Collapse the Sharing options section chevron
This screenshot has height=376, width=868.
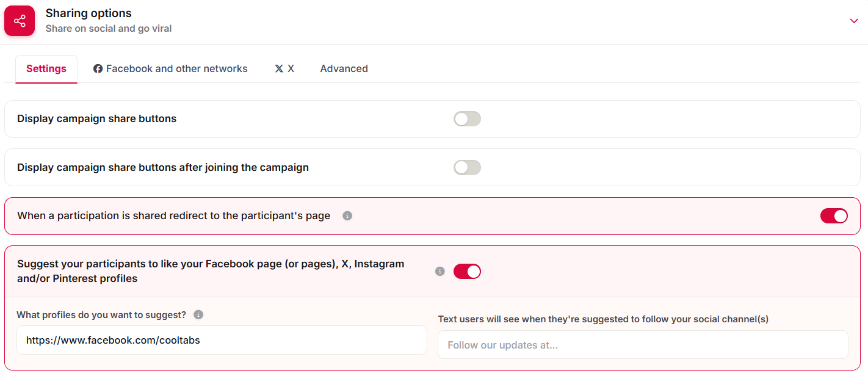(854, 21)
